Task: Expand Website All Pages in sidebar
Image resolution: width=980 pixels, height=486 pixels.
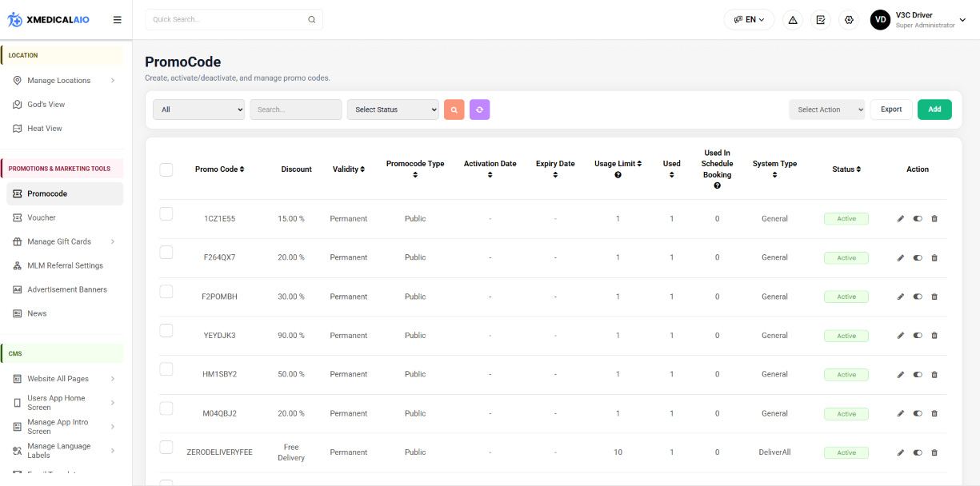Action: (64, 379)
